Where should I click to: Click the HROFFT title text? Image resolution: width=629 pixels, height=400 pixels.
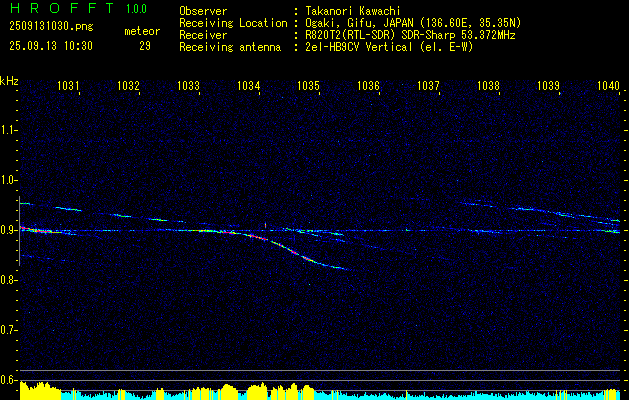(x=61, y=8)
